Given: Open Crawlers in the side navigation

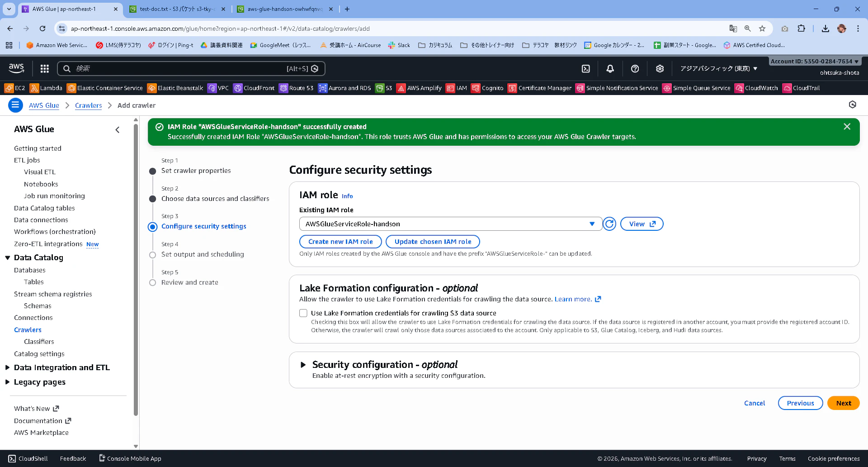Looking at the screenshot, I should 28,330.
